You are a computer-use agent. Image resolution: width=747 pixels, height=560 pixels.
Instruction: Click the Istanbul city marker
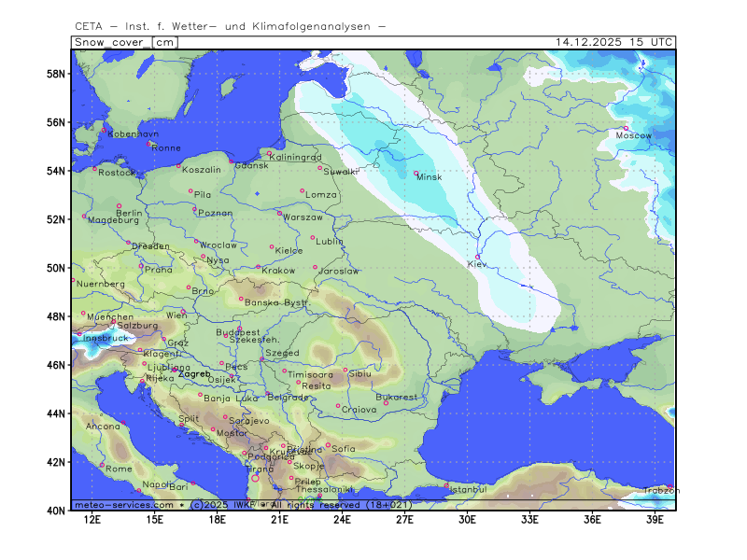click(446, 484)
